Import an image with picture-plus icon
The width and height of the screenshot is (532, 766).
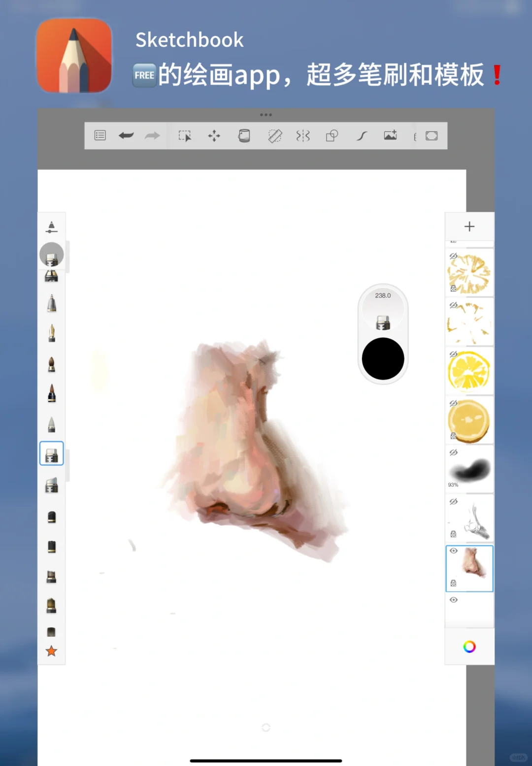click(391, 135)
